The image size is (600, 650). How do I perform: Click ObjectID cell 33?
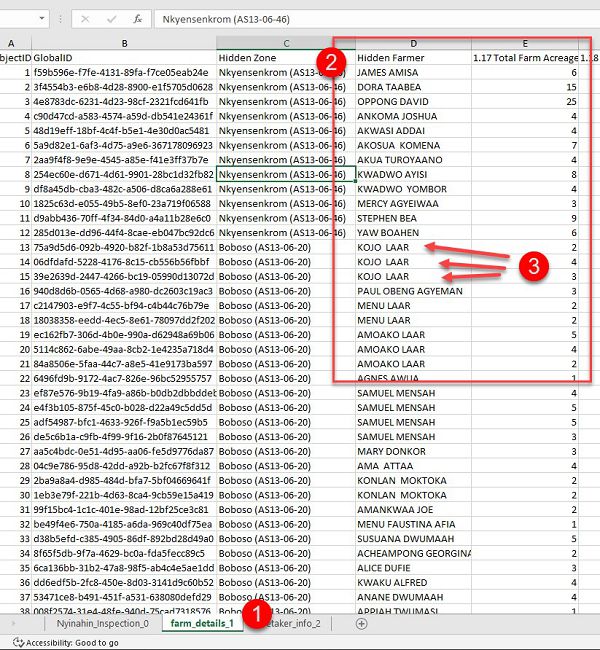15,539
